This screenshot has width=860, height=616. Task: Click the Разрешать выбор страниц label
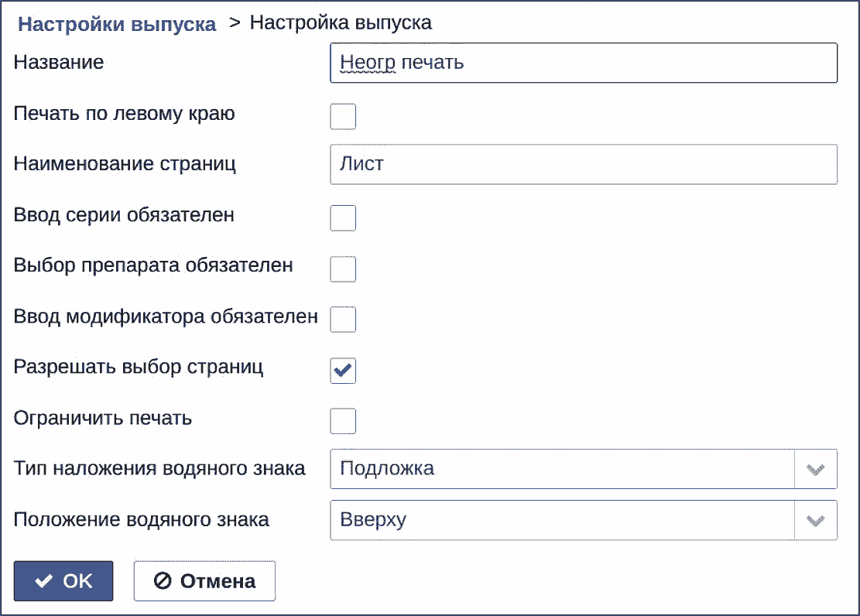(139, 367)
